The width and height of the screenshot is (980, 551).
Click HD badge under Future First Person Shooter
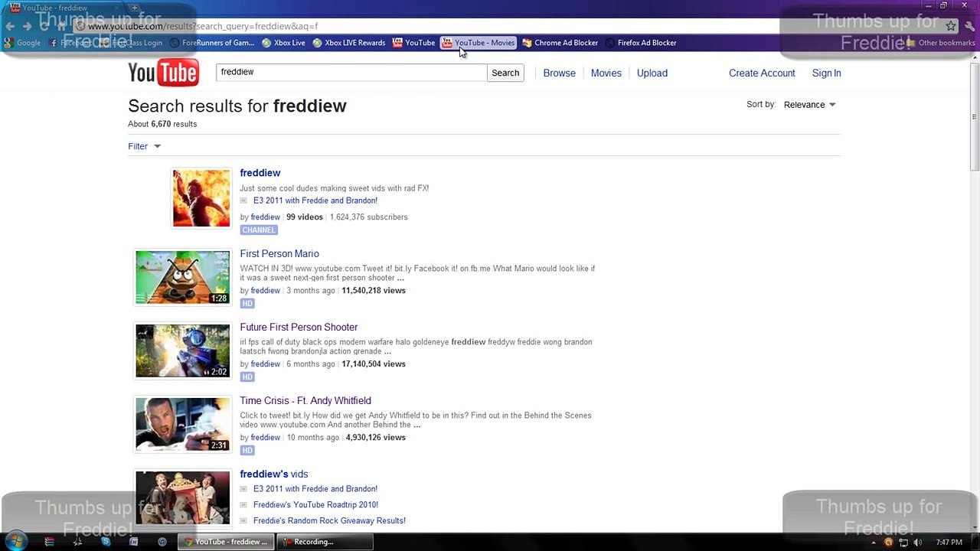point(247,377)
